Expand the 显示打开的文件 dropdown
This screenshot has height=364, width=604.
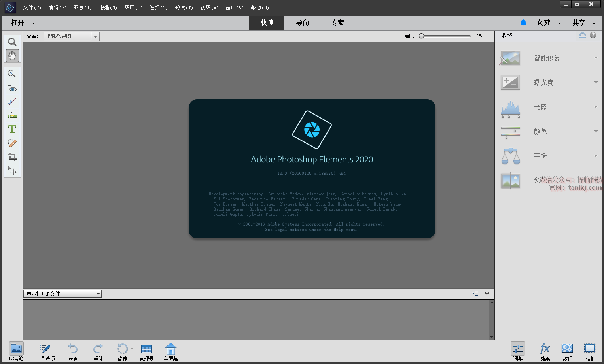tap(62, 294)
